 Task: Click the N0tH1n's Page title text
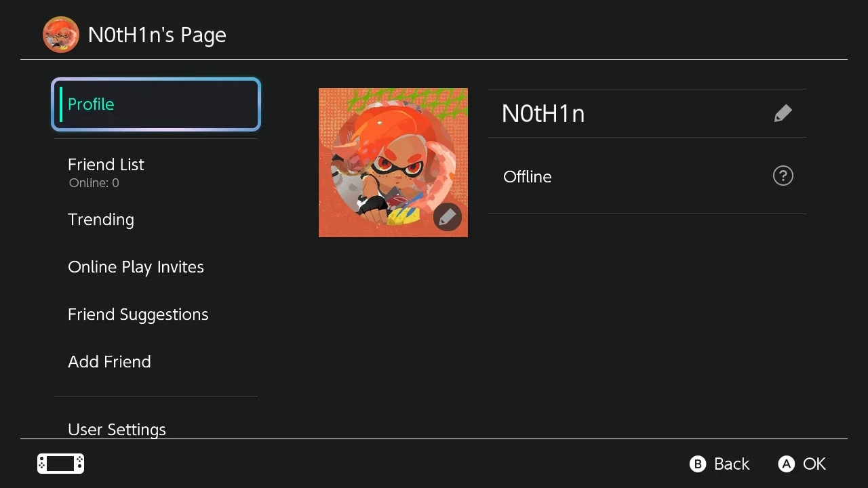point(157,35)
